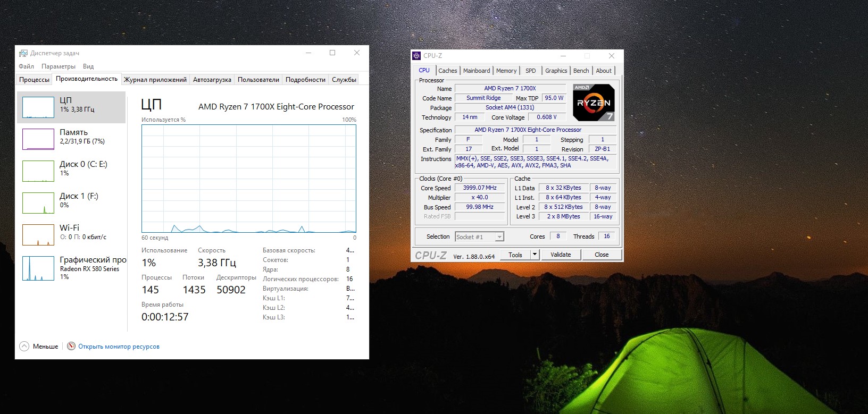This screenshot has width=868, height=414.
Task: Select the Память mini graph thumbnail
Action: [38, 139]
